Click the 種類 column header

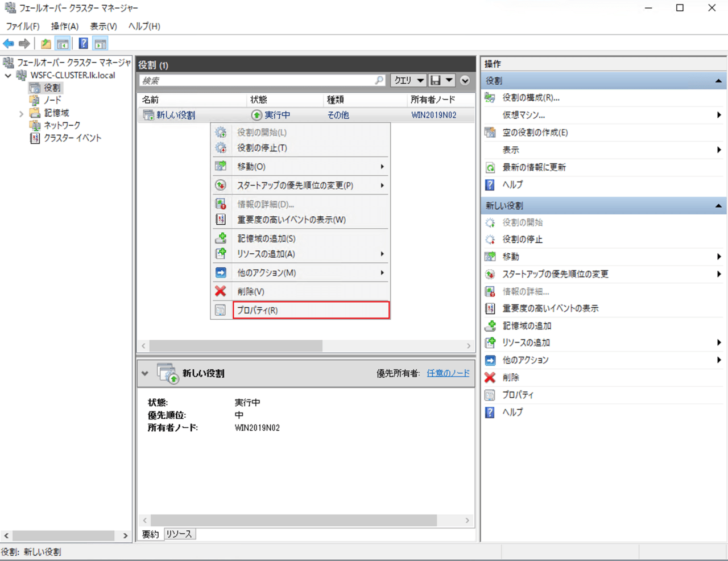366,100
